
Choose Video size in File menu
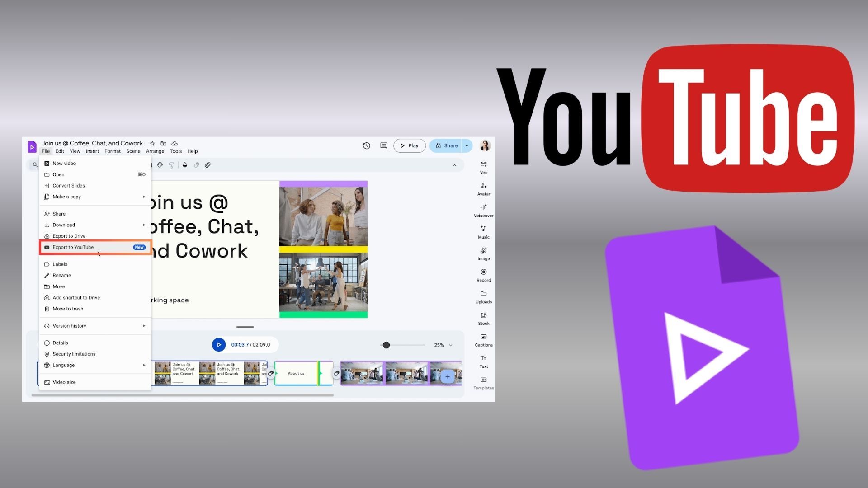click(x=95, y=382)
